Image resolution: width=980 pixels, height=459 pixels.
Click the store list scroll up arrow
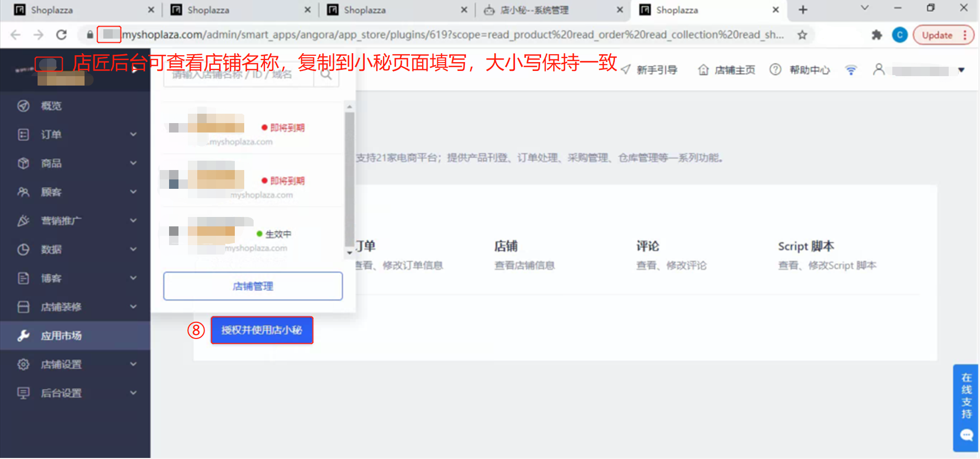pyautogui.click(x=350, y=106)
